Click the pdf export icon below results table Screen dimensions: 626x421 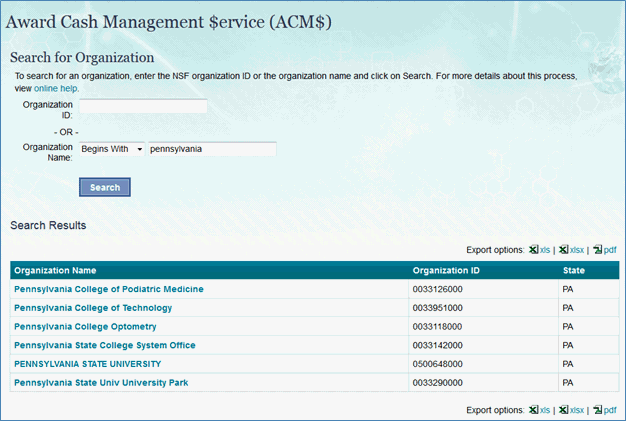point(598,410)
